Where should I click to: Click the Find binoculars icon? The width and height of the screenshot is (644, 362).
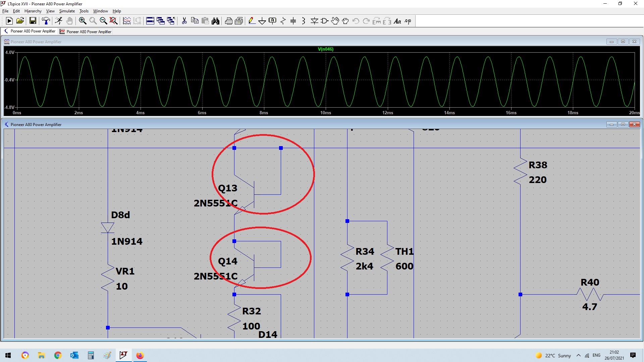coord(215,21)
